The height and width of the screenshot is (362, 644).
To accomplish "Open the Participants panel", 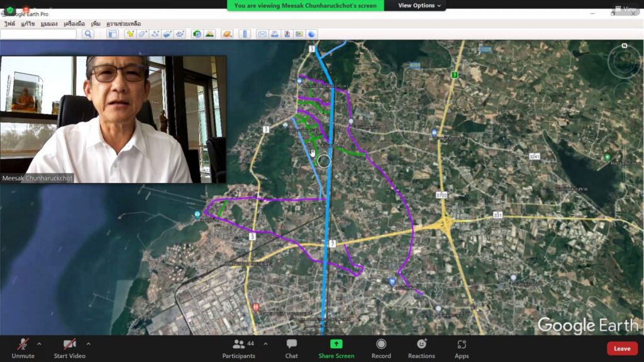I will pyautogui.click(x=239, y=348).
